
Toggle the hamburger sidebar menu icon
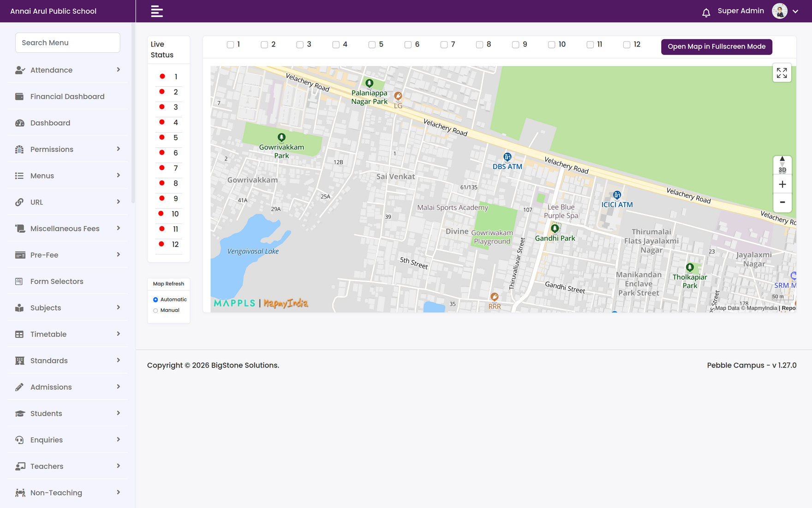[x=157, y=11]
